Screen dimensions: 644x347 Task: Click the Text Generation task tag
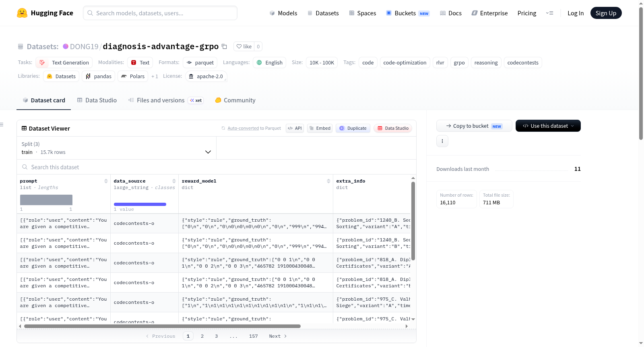[x=64, y=62]
